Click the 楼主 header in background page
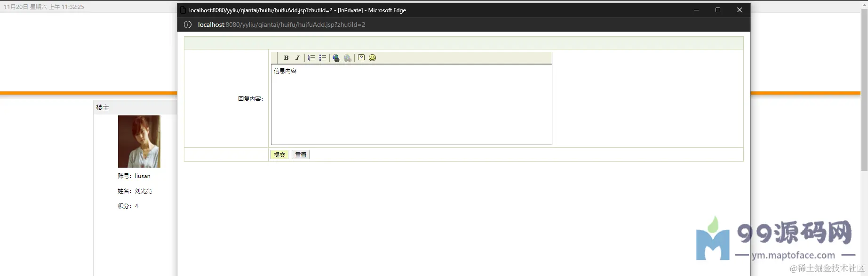868x276 pixels. coord(103,107)
